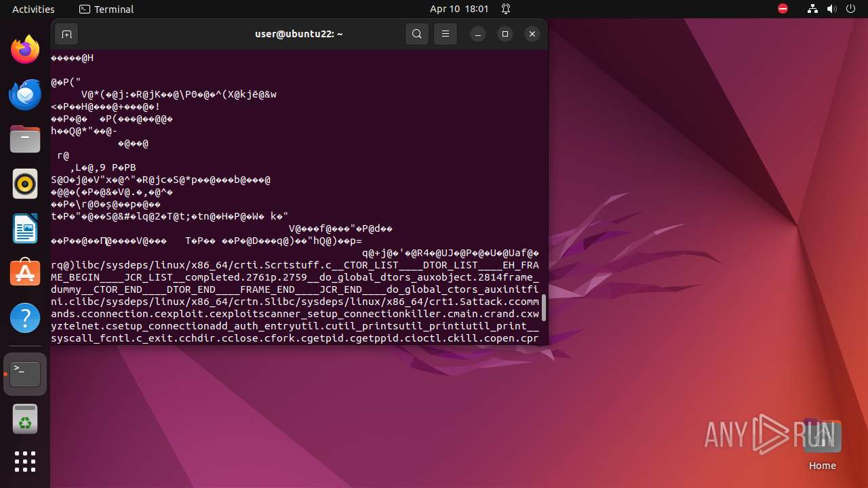Open the Help application
The image size is (868, 488).
pos(25,318)
